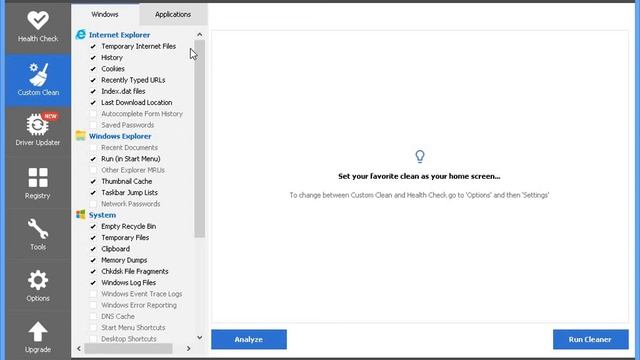The image size is (640, 360).
Task: Uncheck History checkbox
Action: [x=93, y=58]
